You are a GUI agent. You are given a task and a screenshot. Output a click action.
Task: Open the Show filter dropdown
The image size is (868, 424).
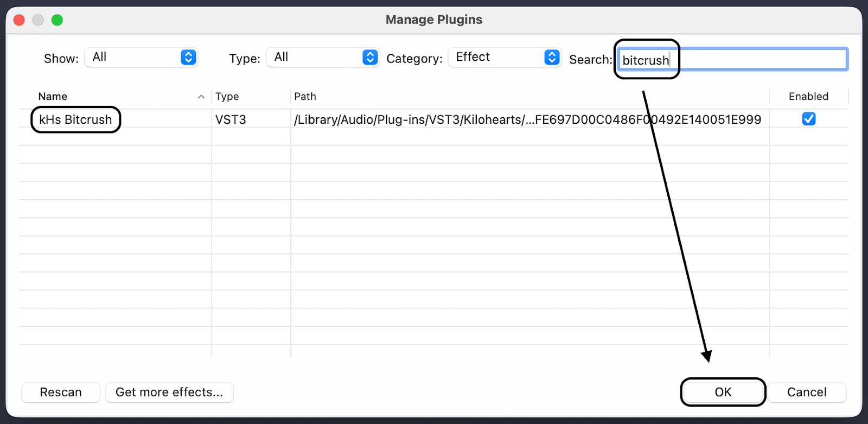click(142, 57)
